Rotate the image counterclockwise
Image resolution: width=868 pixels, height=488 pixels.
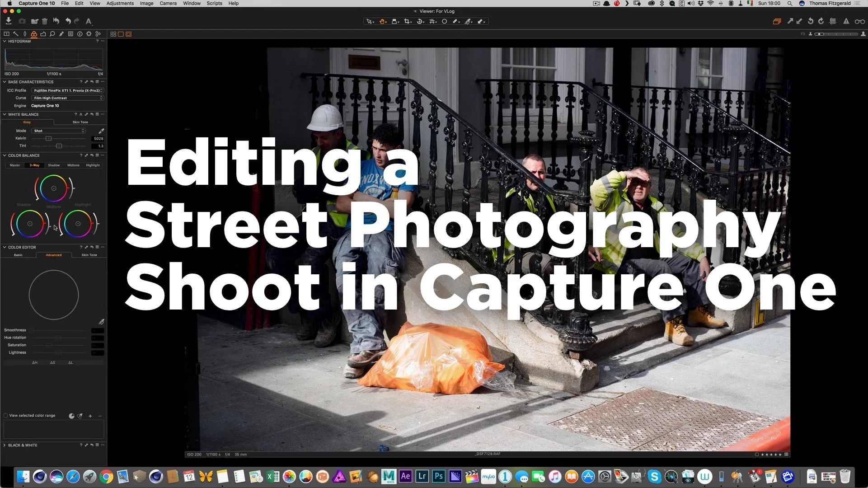coord(811,21)
